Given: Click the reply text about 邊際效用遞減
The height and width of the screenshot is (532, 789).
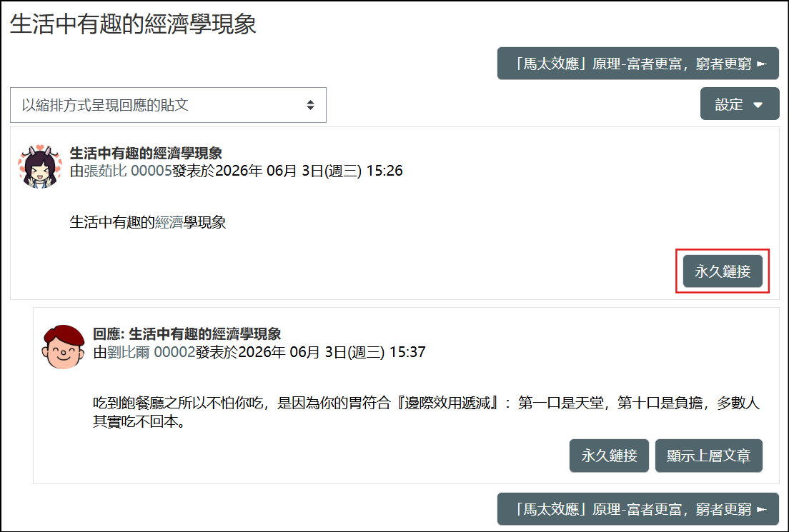Looking at the screenshot, I should (426, 412).
